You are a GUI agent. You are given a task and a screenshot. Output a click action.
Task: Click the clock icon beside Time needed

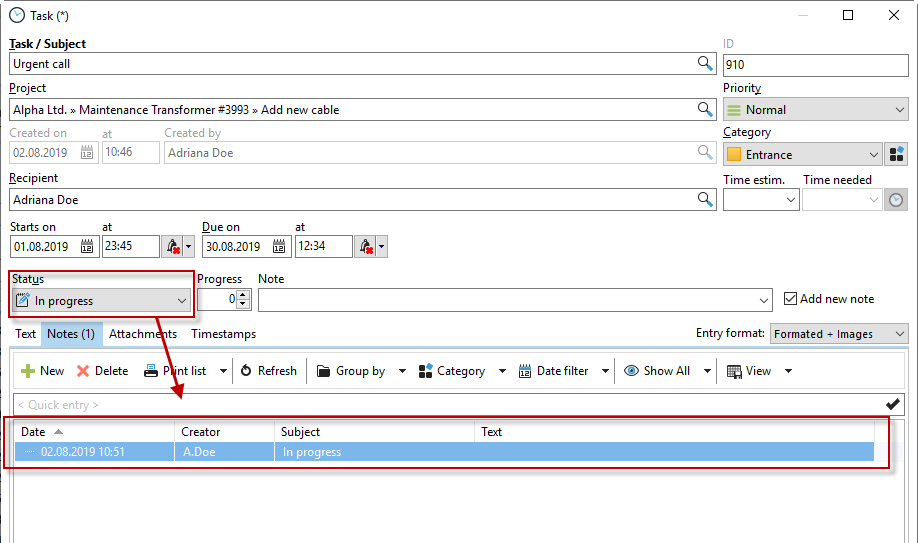[896, 200]
